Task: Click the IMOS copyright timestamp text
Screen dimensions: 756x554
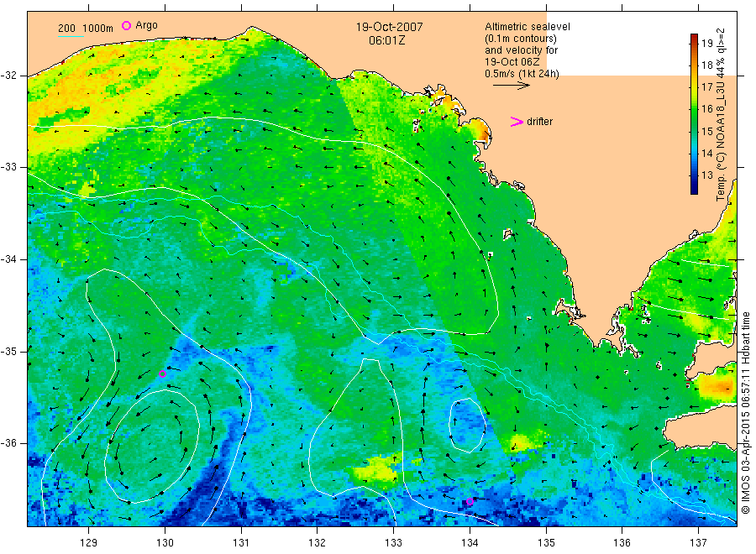Action: coord(745,412)
